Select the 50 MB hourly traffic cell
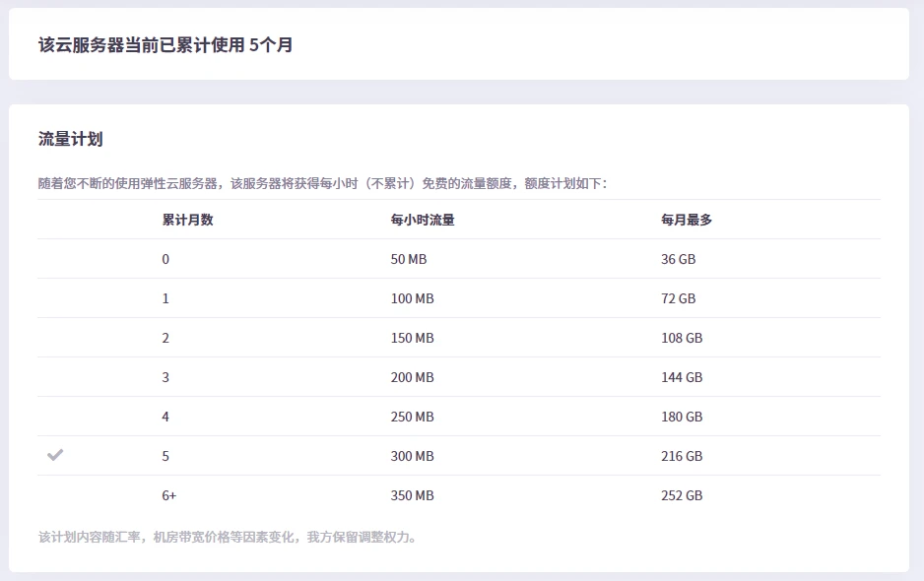This screenshot has height=581, width=924. pyautogui.click(x=409, y=259)
